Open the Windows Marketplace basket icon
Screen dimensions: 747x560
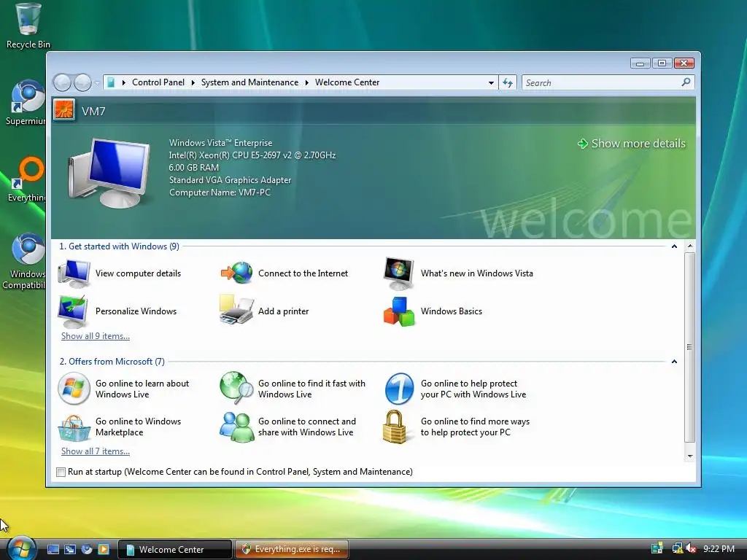[x=74, y=427]
